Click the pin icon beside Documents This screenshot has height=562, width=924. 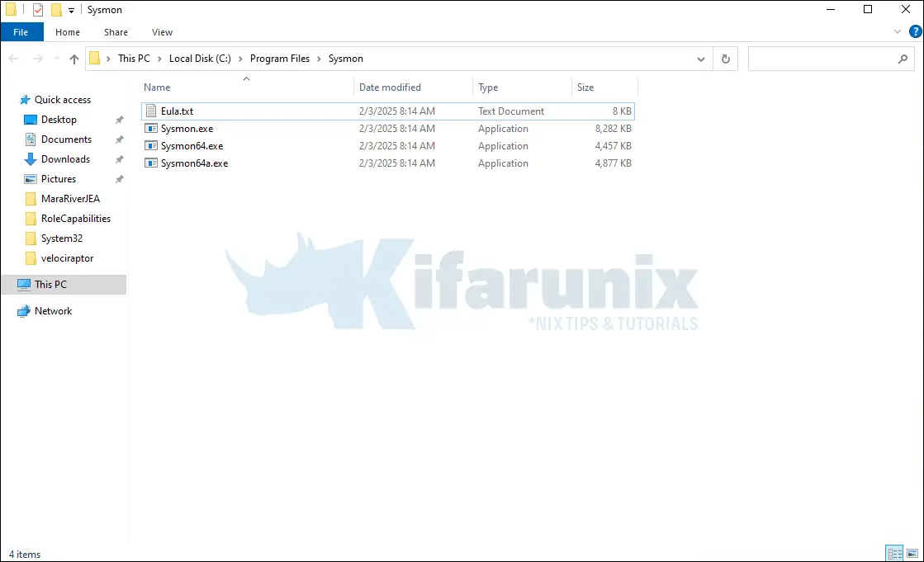tap(119, 139)
